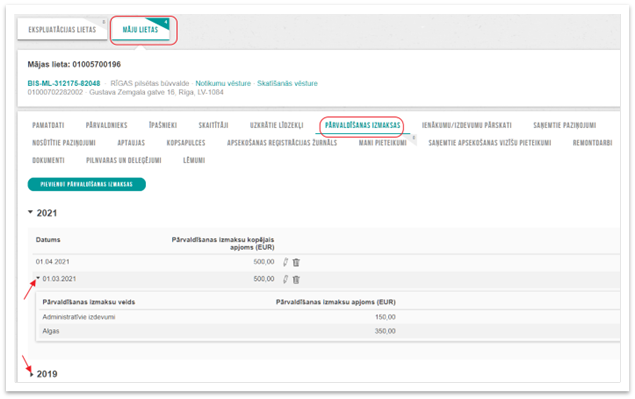635x399 pixels.
Task: Open the Pārvaldnieks tab
Action: coord(107,125)
